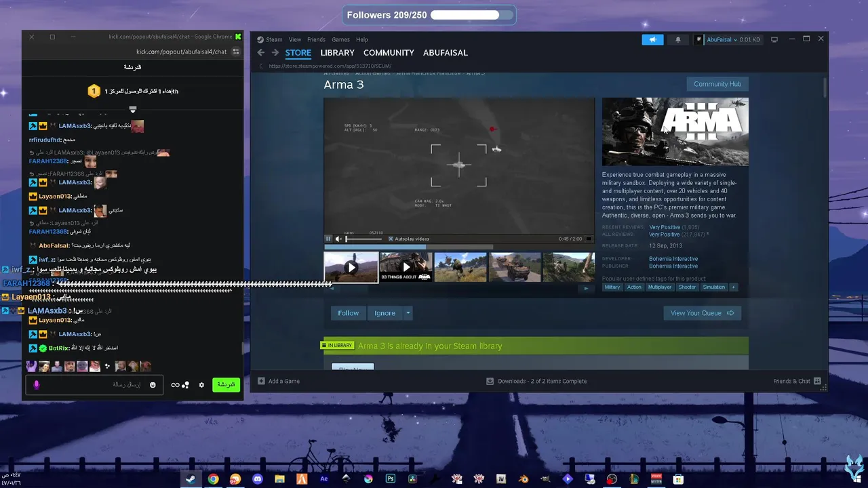Ignore Arma 3
Viewport: 868px width, 488px height.
pos(384,313)
